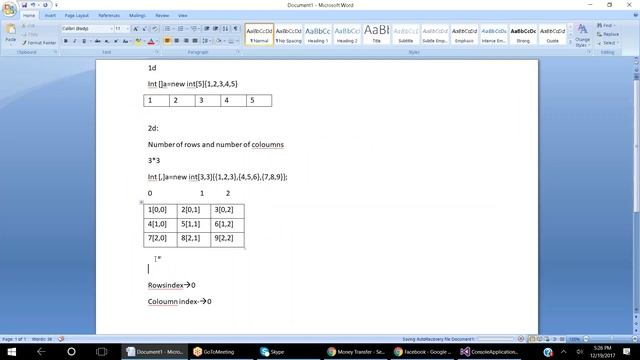This screenshot has width=640, height=360.
Task: Apply the Heading 1 style
Action: click(x=318, y=35)
